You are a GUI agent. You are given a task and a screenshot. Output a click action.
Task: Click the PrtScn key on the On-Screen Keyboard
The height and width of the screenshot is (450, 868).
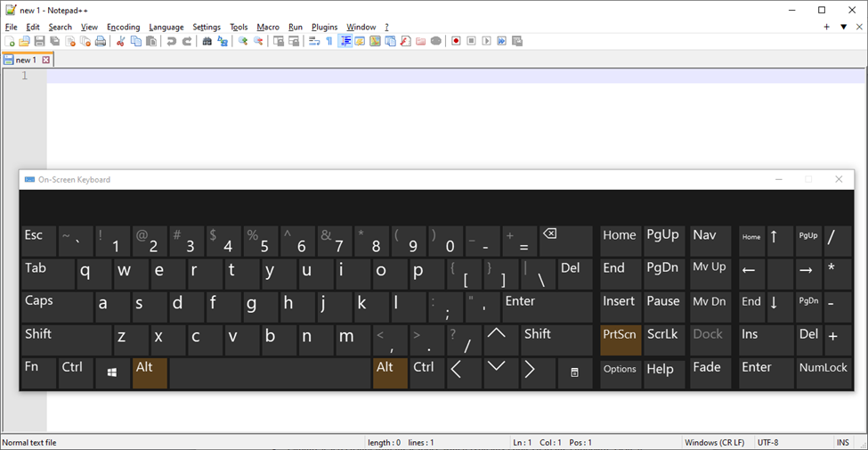point(621,340)
